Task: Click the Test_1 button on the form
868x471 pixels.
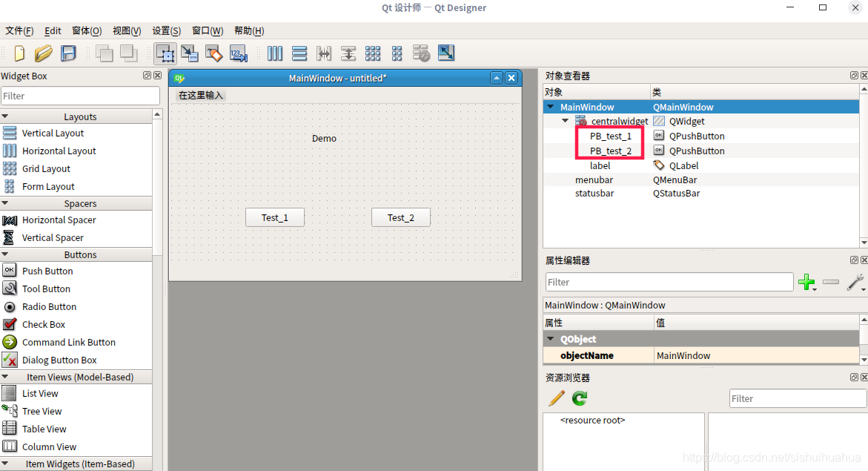Action: click(275, 218)
